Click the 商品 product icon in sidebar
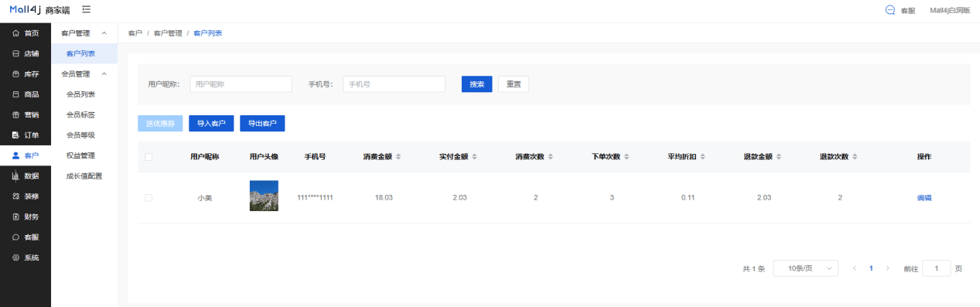The height and width of the screenshot is (307, 980). 15,94
